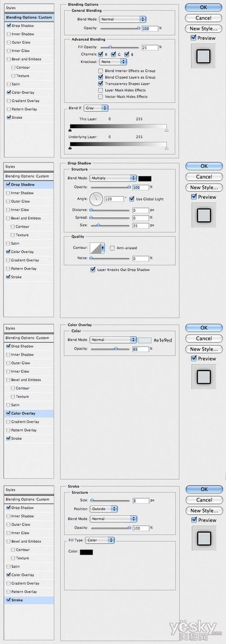Click the Fill Opacity field showing 25
Image resolution: width=226 pixels, height=644 pixels.
point(149,47)
